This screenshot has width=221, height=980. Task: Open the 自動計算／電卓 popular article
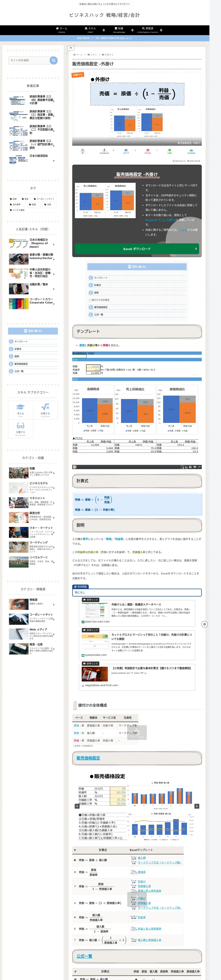[x=33, y=288]
